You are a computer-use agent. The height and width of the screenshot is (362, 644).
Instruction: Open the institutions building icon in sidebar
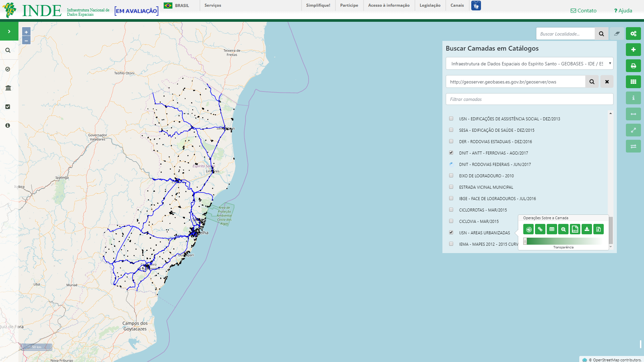(x=8, y=88)
